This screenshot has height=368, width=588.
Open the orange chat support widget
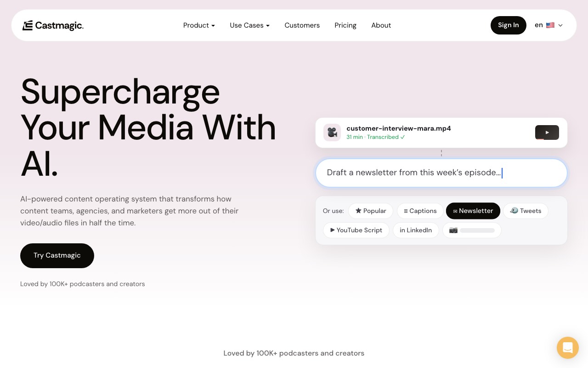point(568,348)
